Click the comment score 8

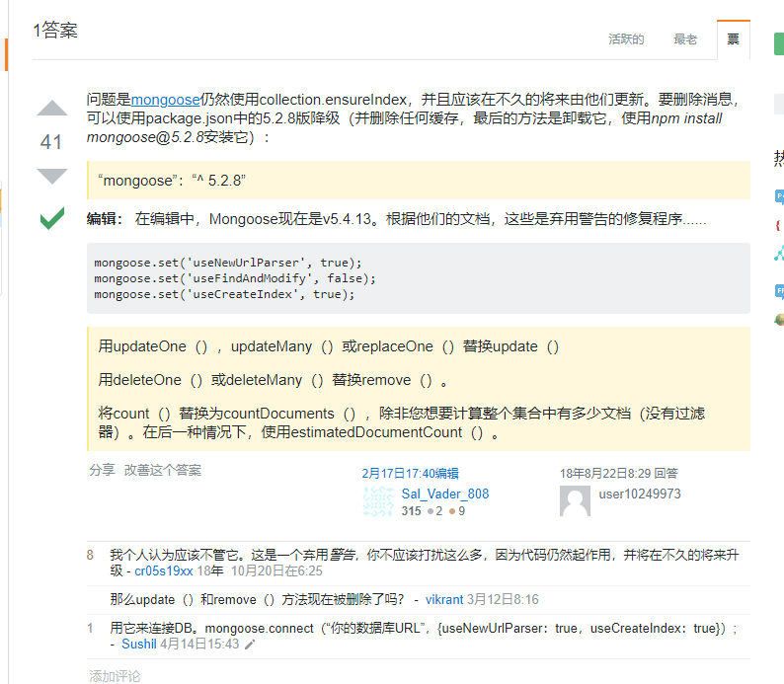(x=90, y=555)
